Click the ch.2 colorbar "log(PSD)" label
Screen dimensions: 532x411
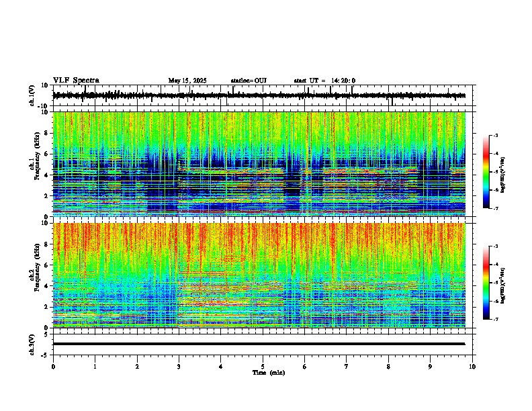click(503, 285)
